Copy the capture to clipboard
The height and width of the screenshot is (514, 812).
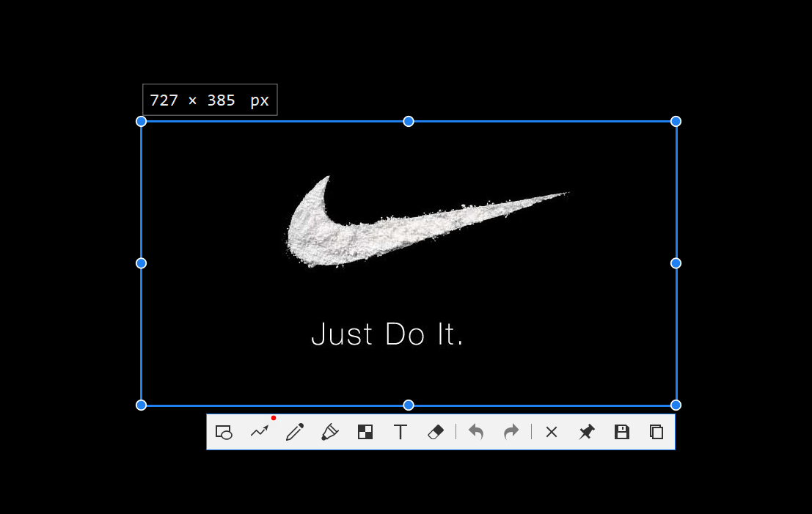[656, 432]
